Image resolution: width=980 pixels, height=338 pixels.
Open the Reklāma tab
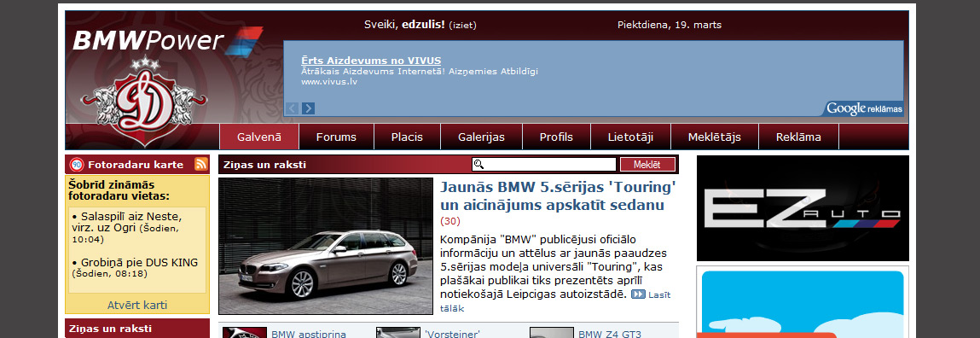[798, 137]
